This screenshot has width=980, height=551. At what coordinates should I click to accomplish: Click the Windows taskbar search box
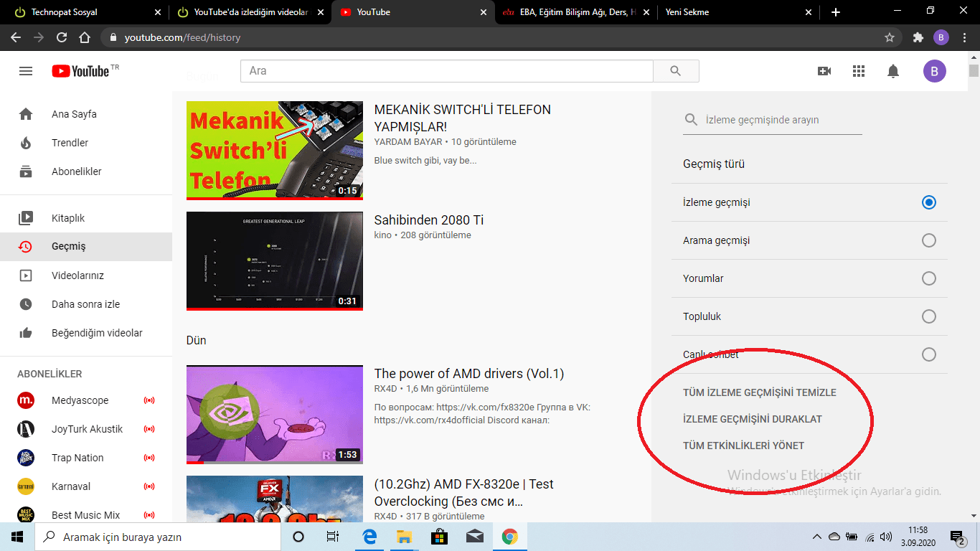point(158,537)
